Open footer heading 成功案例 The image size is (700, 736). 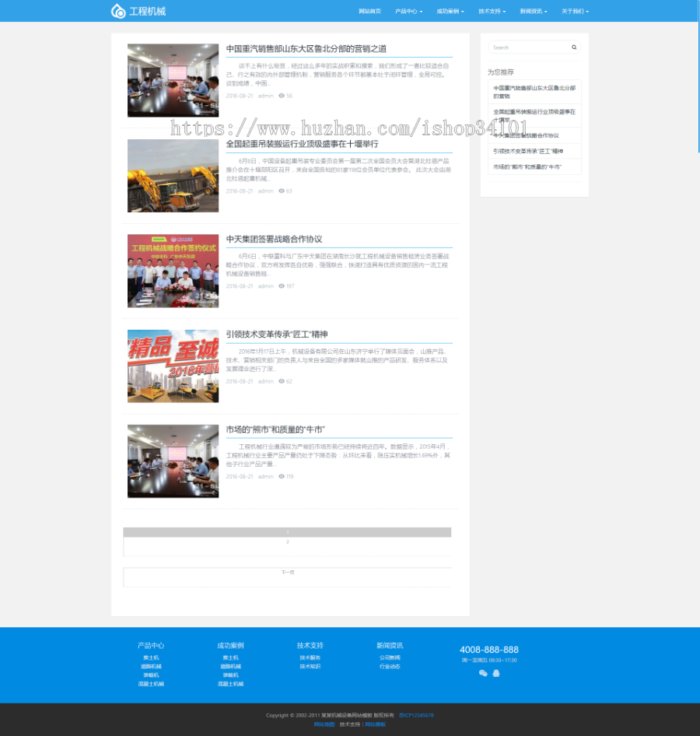pyautogui.click(x=230, y=646)
